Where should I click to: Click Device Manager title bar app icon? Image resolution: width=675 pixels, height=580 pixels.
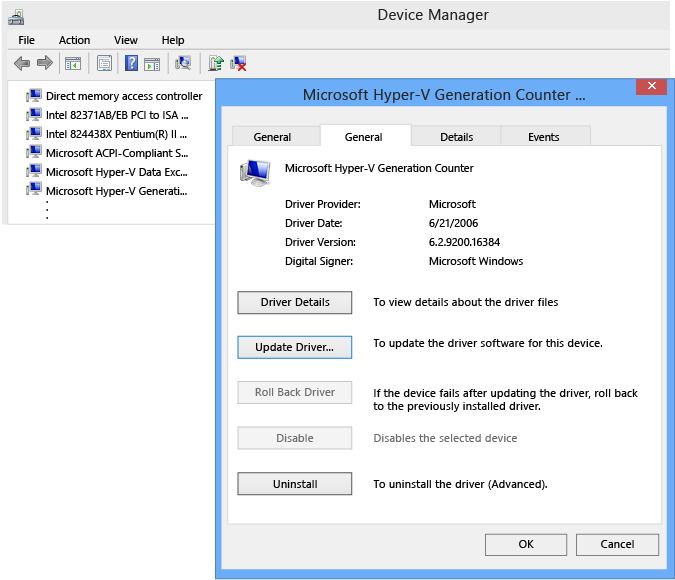pyautogui.click(x=16, y=17)
